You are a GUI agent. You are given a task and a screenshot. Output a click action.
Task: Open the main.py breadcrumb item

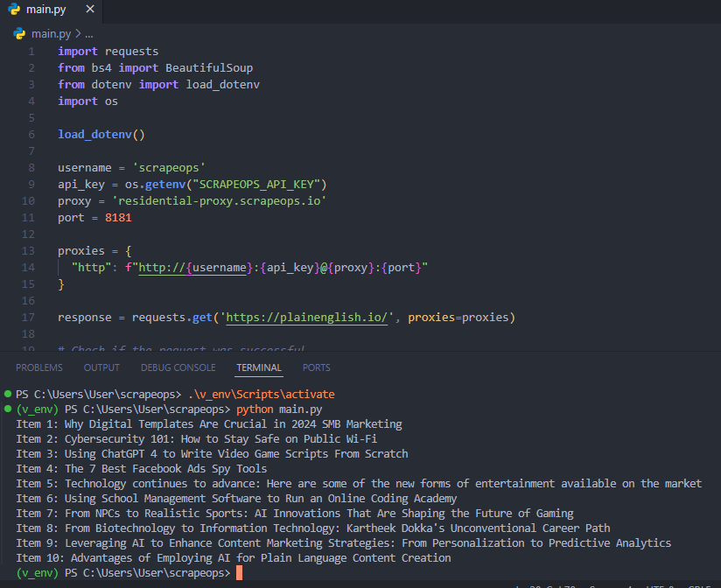coord(49,33)
